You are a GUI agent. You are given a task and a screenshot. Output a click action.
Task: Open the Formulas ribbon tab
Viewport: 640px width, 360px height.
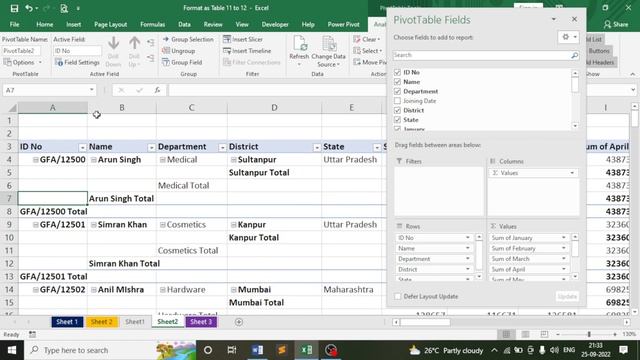pyautogui.click(x=153, y=24)
